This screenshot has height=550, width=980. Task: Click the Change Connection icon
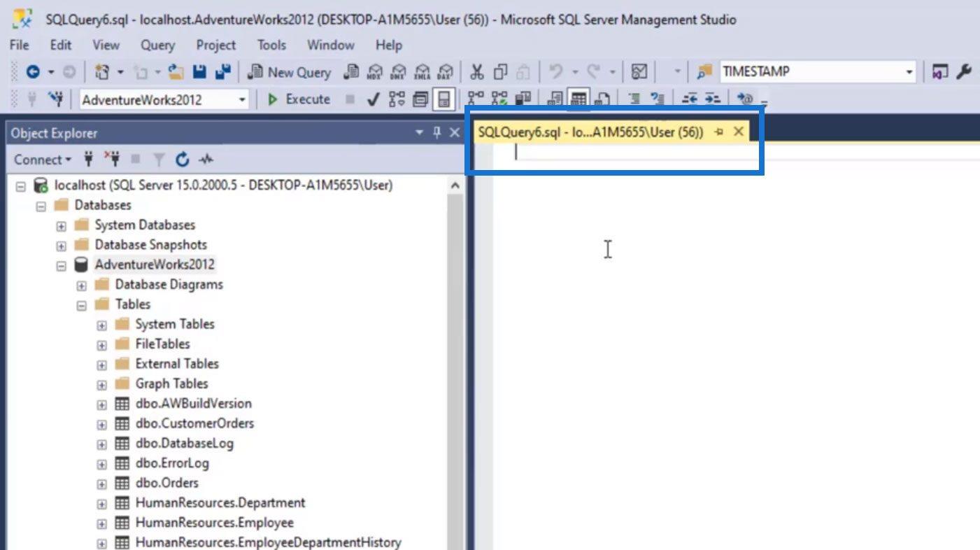point(56,99)
